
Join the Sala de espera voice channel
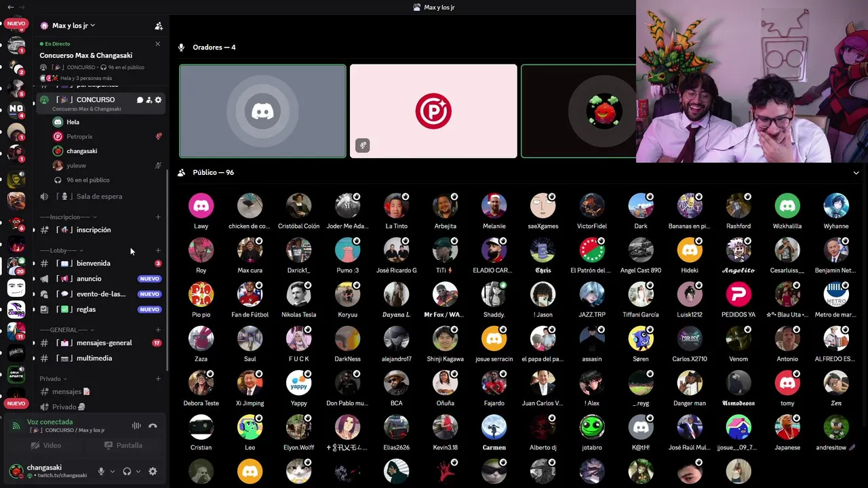point(100,197)
